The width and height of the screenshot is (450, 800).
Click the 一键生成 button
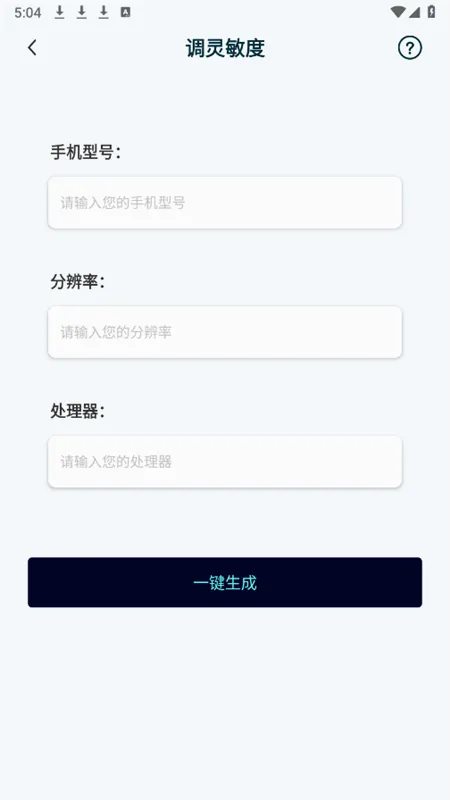[x=225, y=582]
